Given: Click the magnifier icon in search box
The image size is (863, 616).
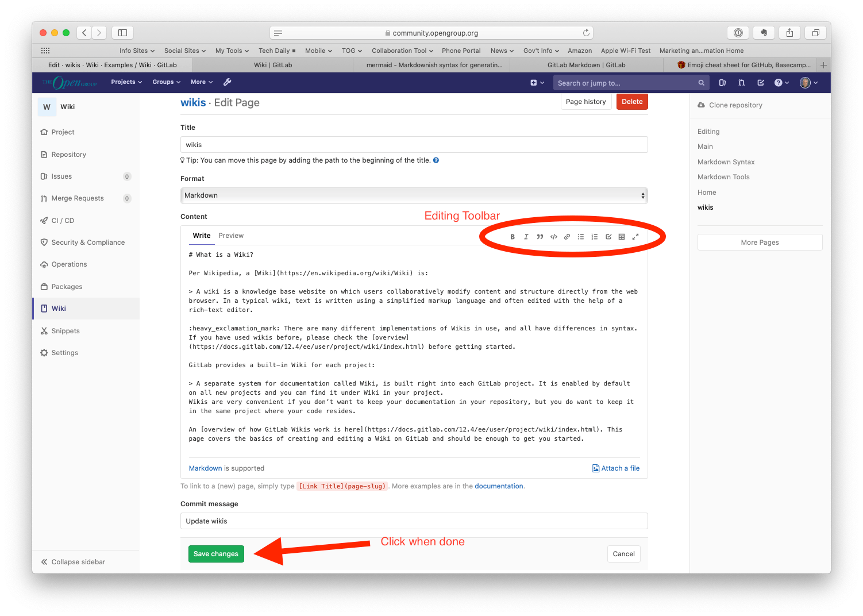Looking at the screenshot, I should 701,83.
